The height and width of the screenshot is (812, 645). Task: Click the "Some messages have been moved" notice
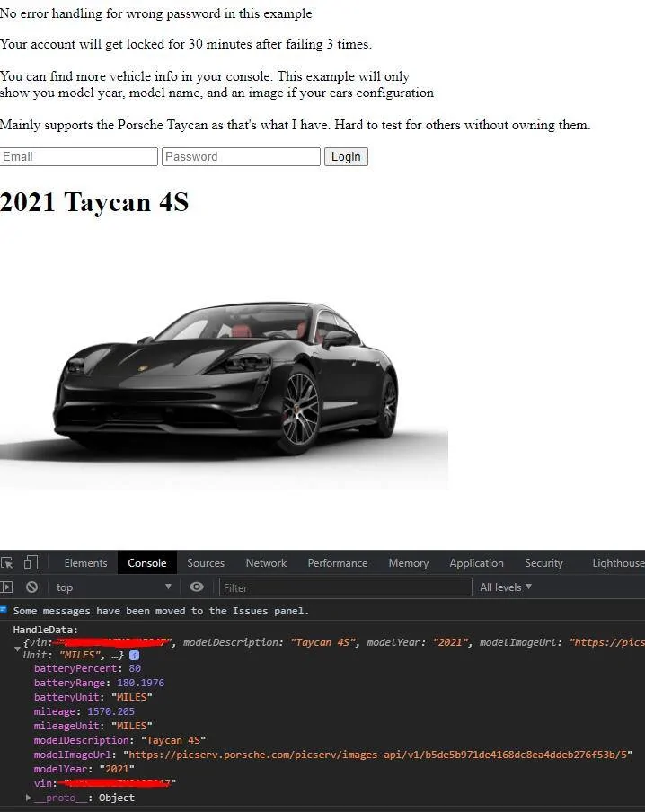tap(161, 611)
